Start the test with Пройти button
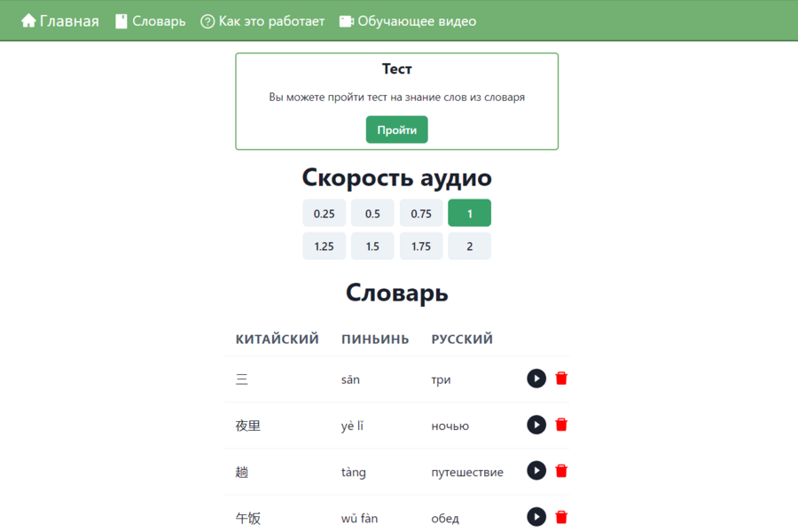Screen dimensions: 798x532 point(397,129)
